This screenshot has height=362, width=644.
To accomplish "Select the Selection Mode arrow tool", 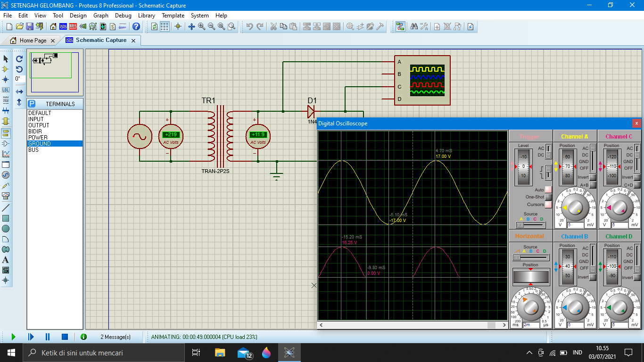I will (6, 59).
